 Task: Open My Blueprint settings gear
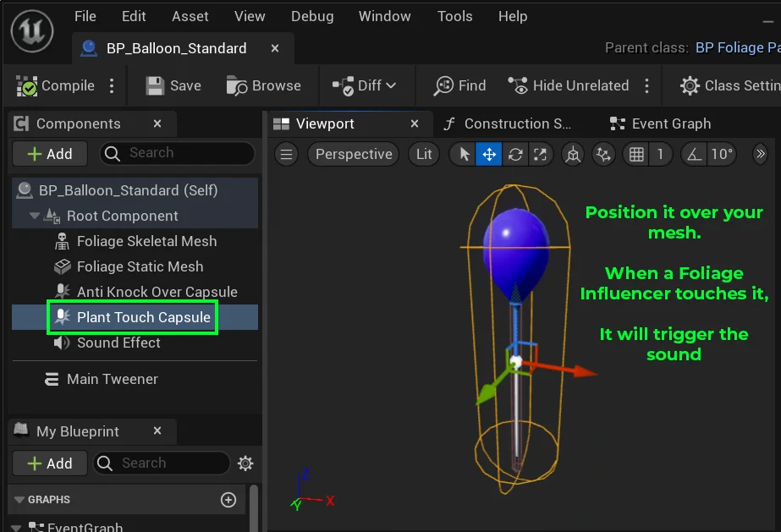click(x=245, y=463)
